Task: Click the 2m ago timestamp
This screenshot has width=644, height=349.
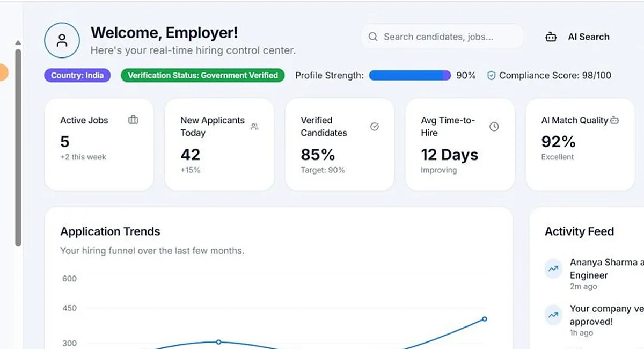Action: tap(583, 287)
